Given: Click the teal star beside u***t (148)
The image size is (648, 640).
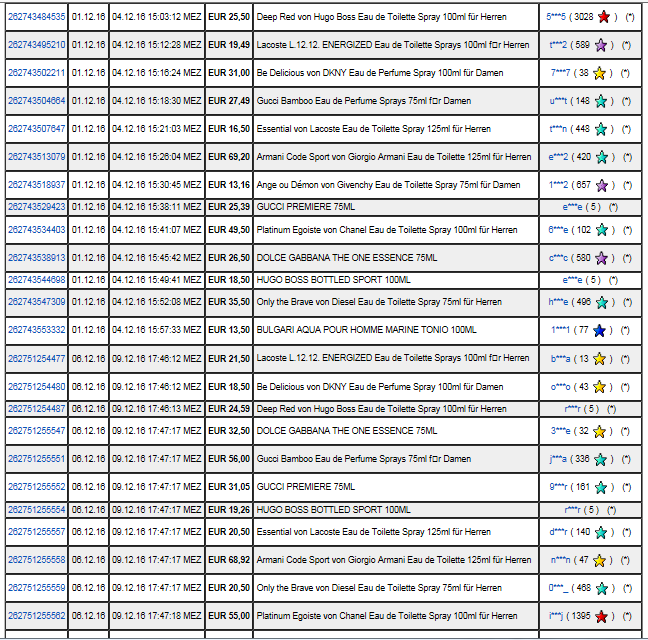Looking at the screenshot, I should pyautogui.click(x=600, y=101).
